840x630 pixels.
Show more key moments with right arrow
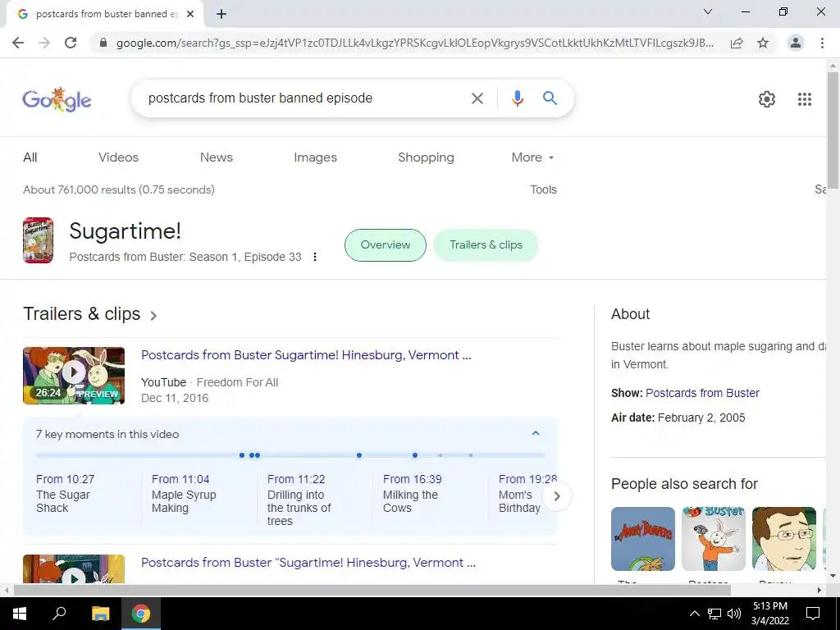coord(557,496)
